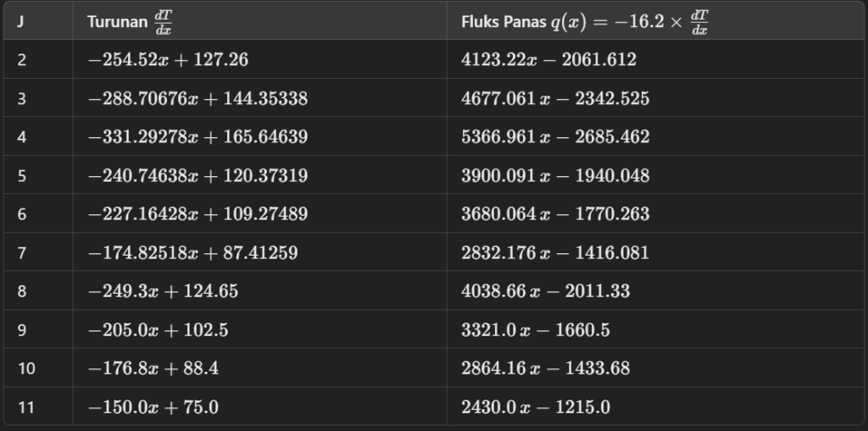Click heat flux cell 4677.061x − 2342.525

[555, 99]
